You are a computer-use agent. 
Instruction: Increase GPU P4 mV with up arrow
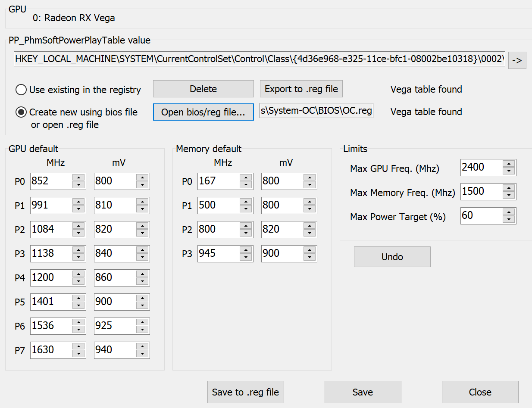142,274
